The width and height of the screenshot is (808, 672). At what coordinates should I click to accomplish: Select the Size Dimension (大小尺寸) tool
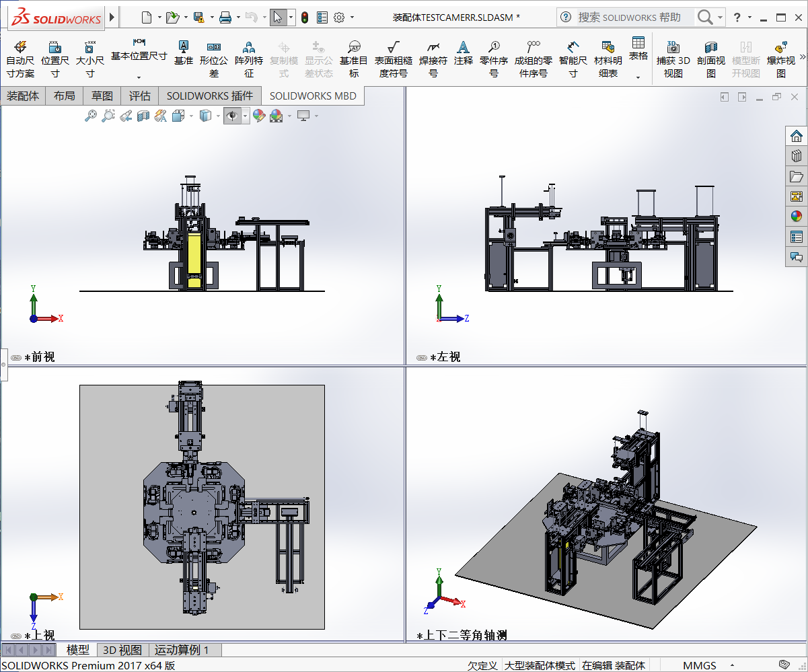90,59
